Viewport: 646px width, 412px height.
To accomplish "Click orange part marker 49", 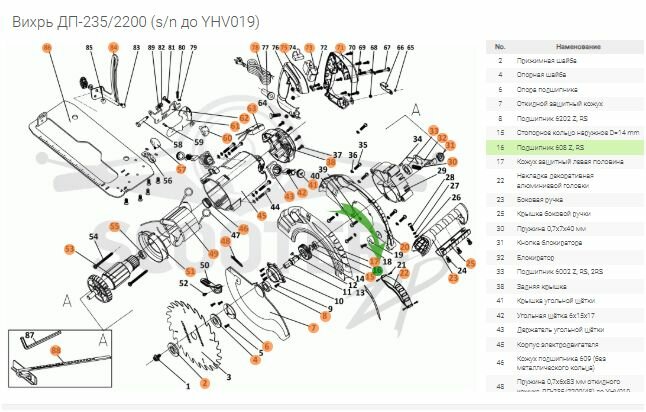I will (x=213, y=253).
